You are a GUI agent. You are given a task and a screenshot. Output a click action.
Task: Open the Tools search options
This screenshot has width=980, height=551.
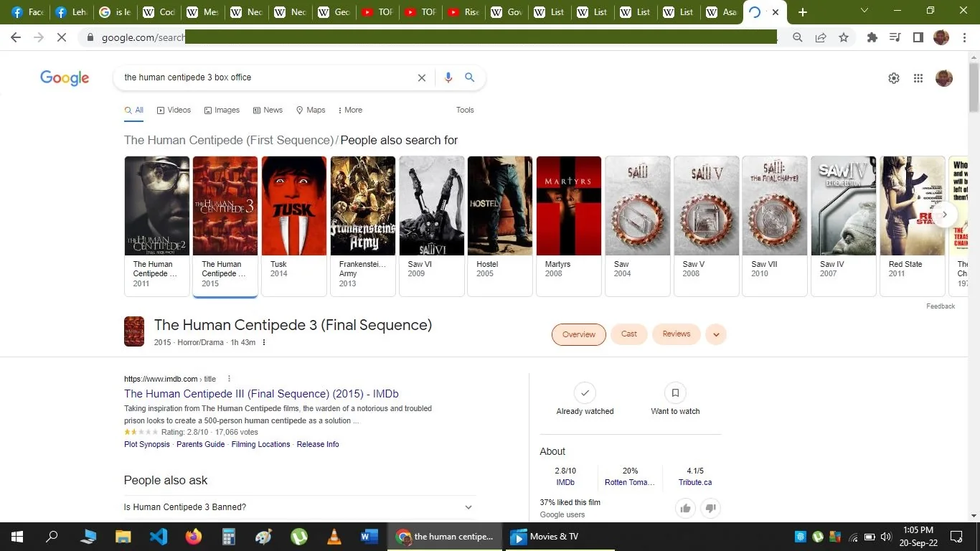(x=465, y=110)
